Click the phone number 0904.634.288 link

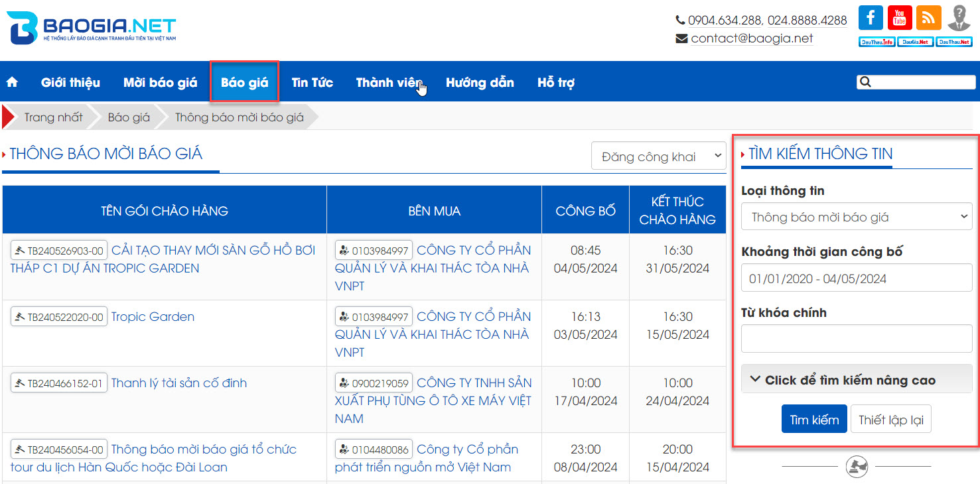725,21
